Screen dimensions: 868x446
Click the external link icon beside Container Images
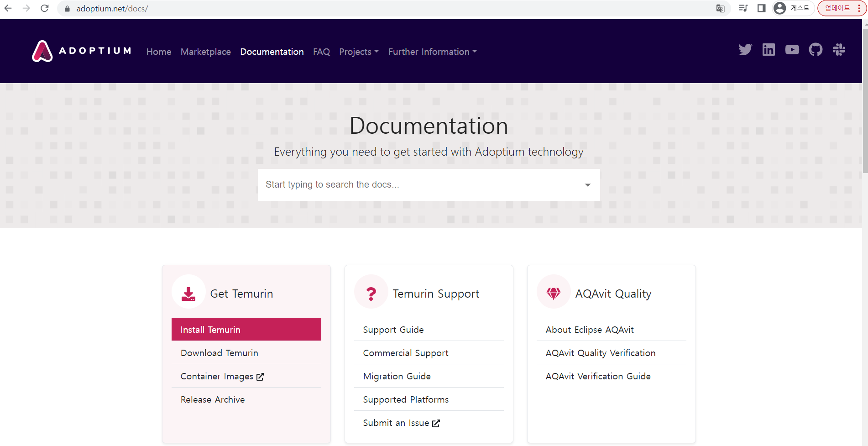260,377
